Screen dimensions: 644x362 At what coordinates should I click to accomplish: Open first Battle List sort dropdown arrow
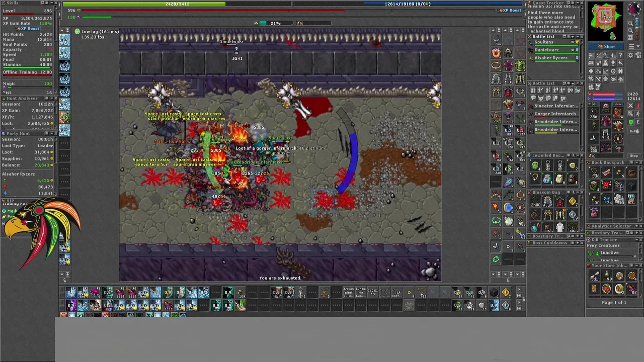[x=573, y=37]
